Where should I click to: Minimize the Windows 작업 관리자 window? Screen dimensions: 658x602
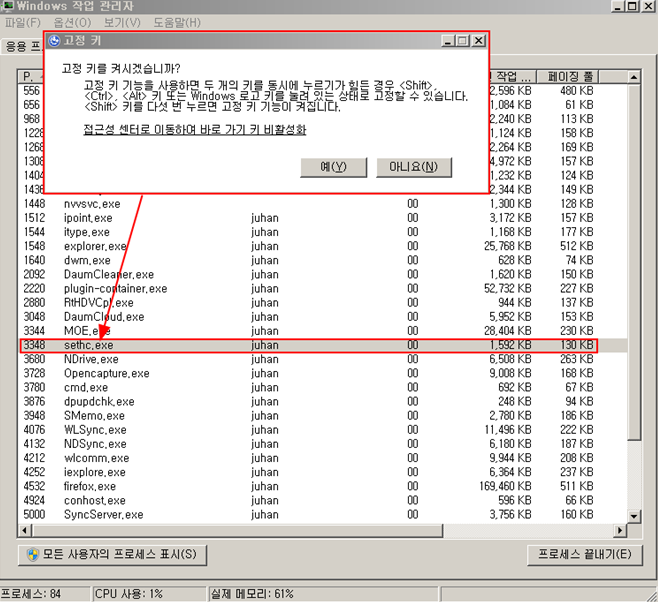[x=618, y=6]
